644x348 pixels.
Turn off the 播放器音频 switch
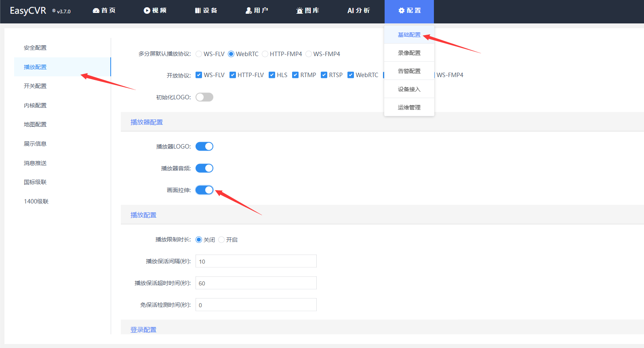[x=204, y=168]
